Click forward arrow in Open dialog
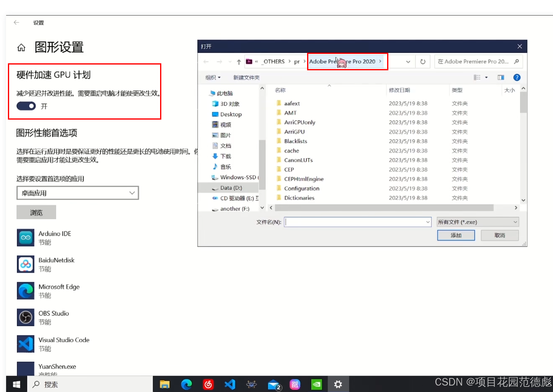This screenshot has width=553, height=392. pos(219,62)
